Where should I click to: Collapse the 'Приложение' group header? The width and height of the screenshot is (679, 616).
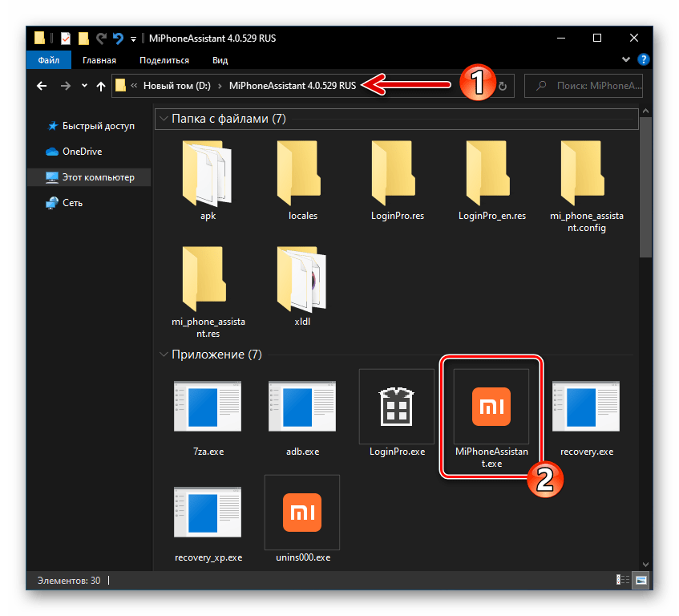[164, 355]
